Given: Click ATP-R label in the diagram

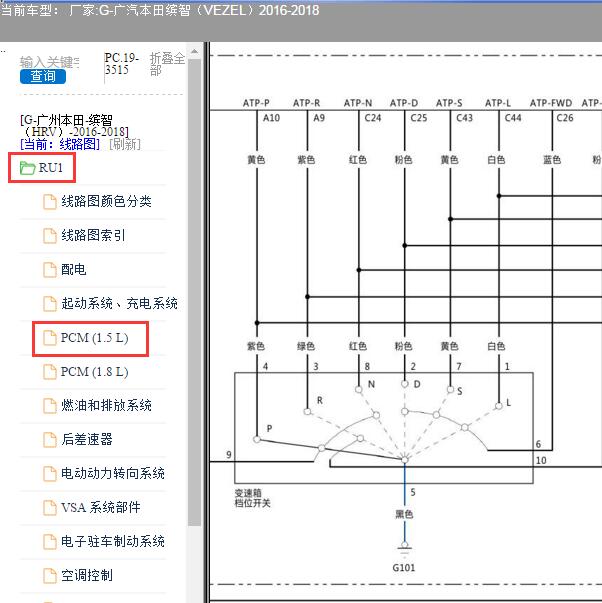Looking at the screenshot, I should (x=307, y=103).
